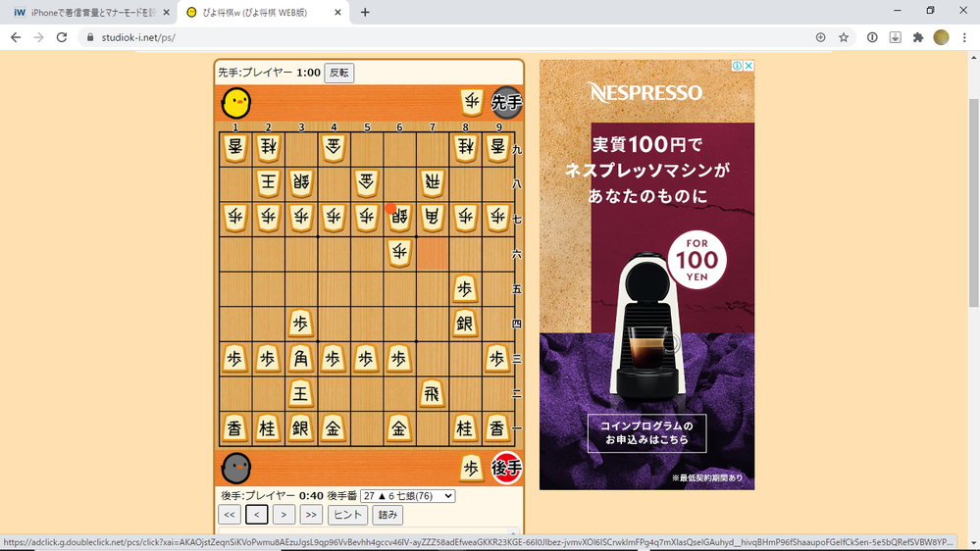Go back to previous page
980x551 pixels.
[x=16, y=37]
